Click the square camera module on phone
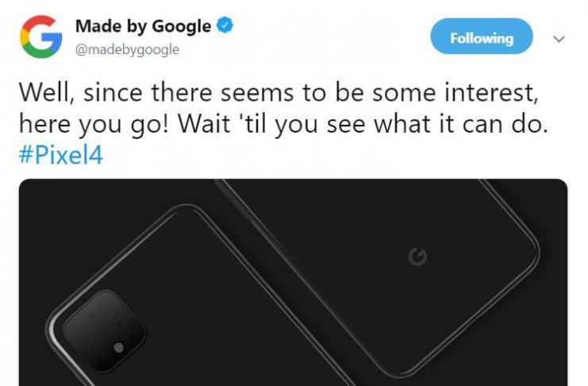The width and height of the screenshot is (588, 386). pos(105,331)
